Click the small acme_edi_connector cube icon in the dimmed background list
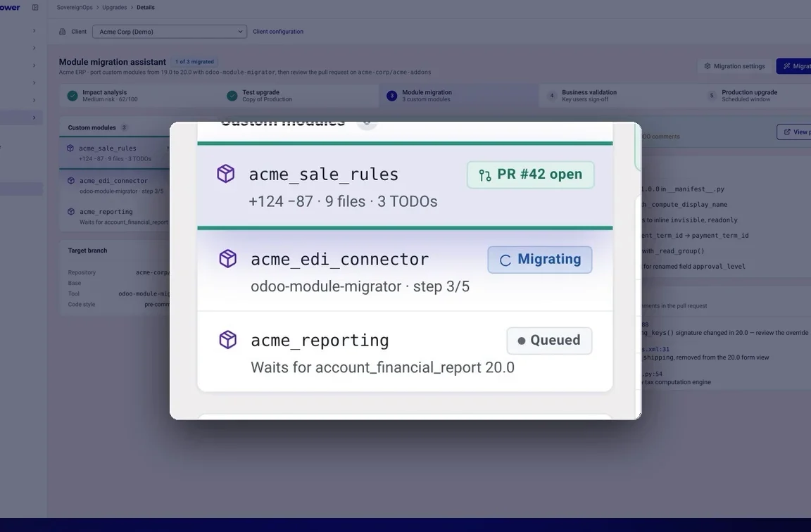The height and width of the screenshot is (532, 811). coord(71,180)
